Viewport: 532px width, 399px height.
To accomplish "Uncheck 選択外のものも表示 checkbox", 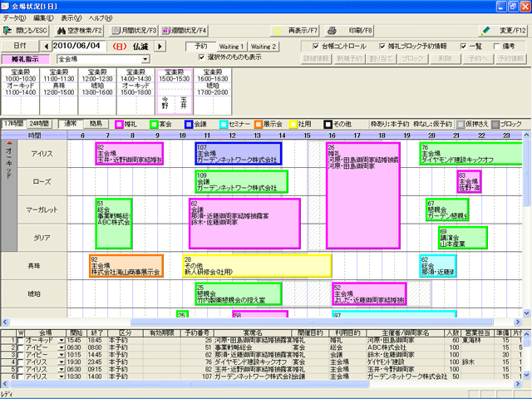I will 202,57.
